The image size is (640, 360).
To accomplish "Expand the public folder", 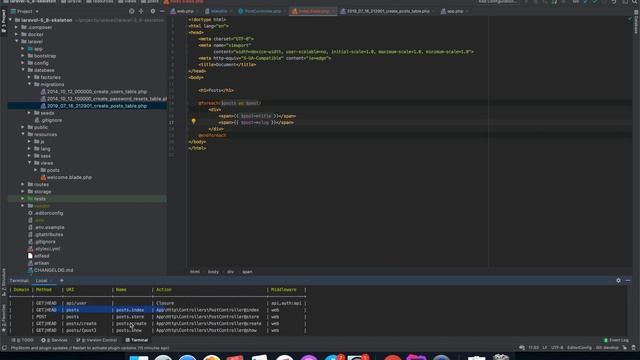I will tap(23, 127).
